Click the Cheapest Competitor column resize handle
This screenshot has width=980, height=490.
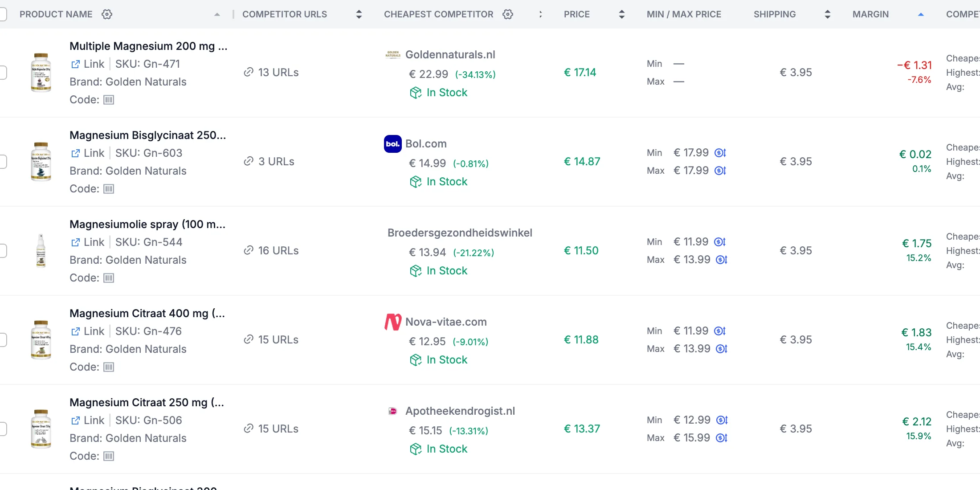tap(540, 14)
